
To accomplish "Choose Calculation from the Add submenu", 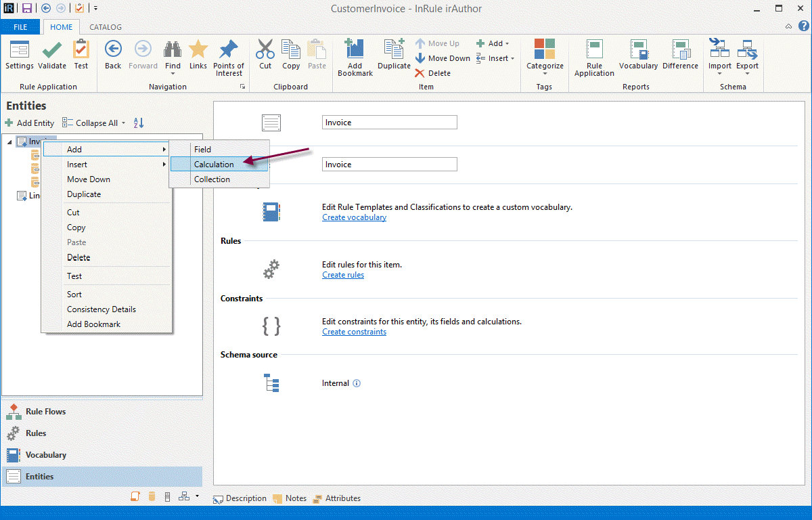I will pyautogui.click(x=214, y=165).
